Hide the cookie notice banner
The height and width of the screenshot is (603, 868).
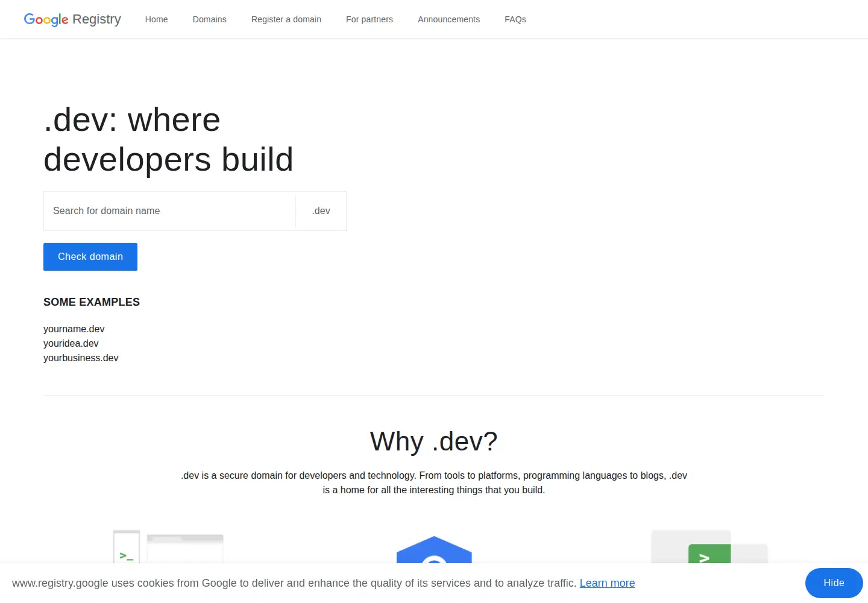[x=834, y=583]
